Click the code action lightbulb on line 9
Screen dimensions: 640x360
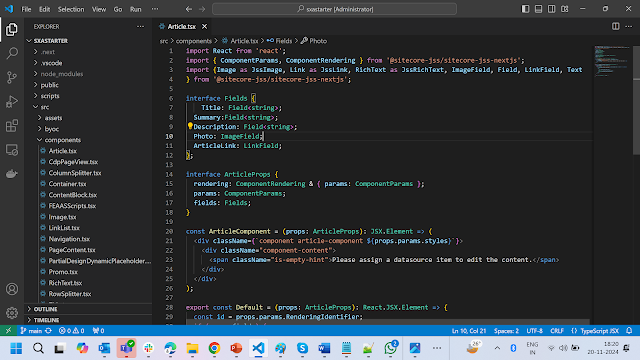(x=190, y=126)
